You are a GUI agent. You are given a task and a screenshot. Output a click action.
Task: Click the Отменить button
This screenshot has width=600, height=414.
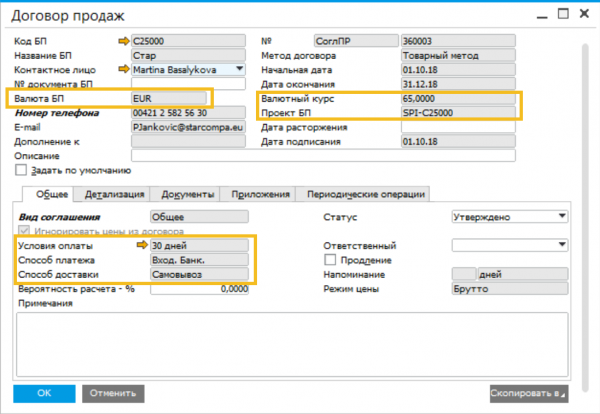tap(113, 393)
